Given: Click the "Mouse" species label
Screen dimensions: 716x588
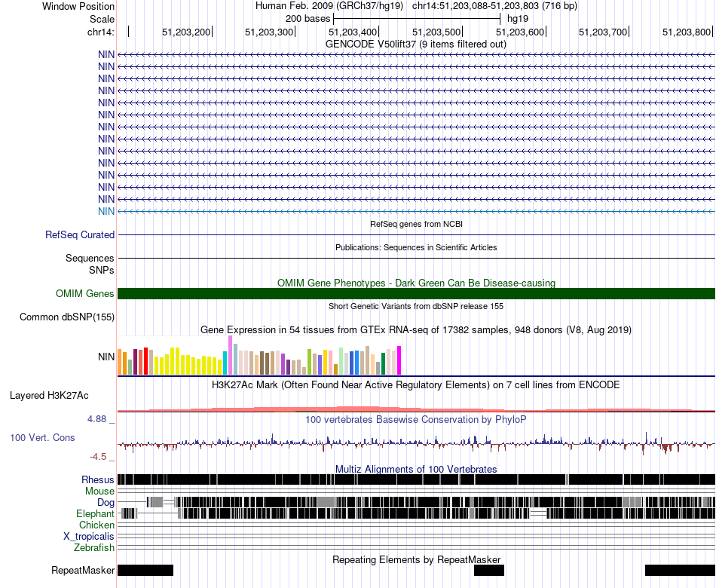Looking at the screenshot, I should [99, 492].
